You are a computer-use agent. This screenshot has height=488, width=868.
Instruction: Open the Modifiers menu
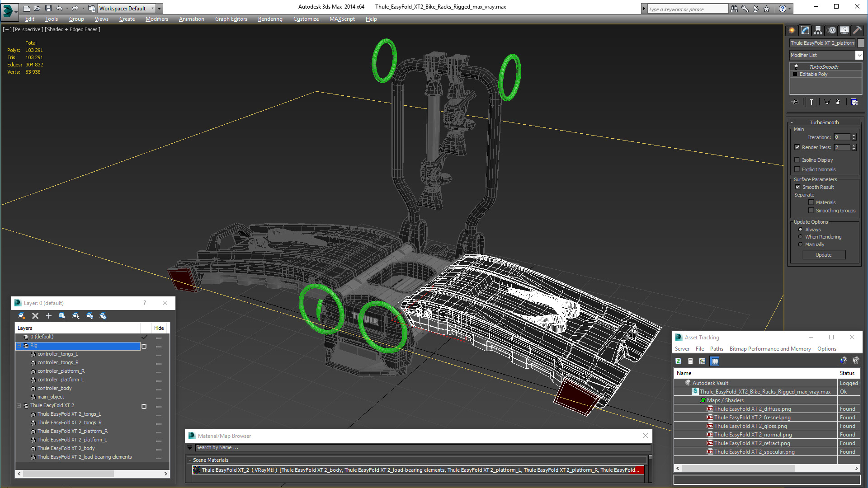[156, 19]
